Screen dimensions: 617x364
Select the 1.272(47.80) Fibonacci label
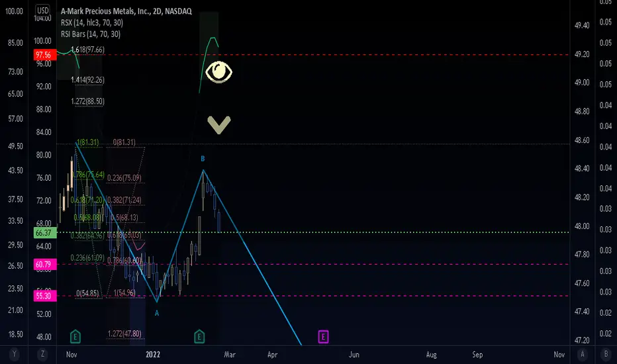(x=124, y=334)
